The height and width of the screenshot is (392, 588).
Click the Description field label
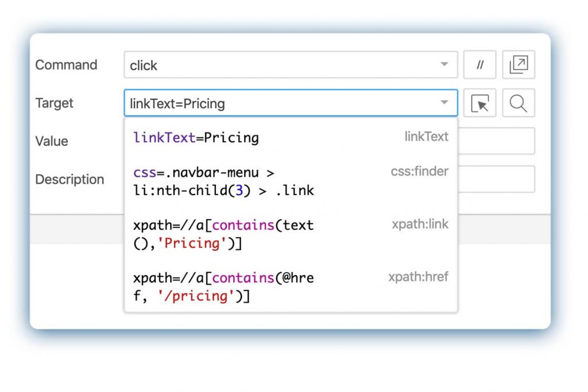point(69,179)
